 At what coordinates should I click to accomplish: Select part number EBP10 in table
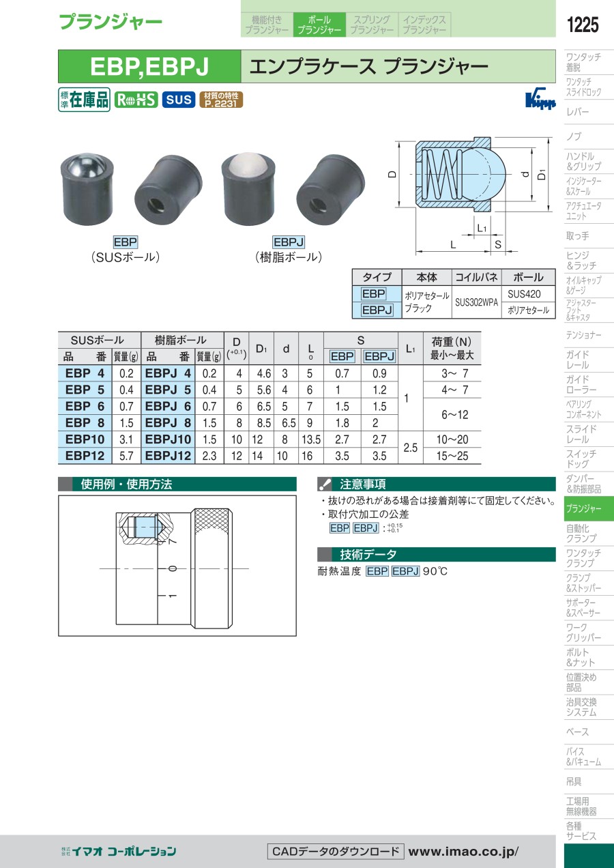point(85,439)
